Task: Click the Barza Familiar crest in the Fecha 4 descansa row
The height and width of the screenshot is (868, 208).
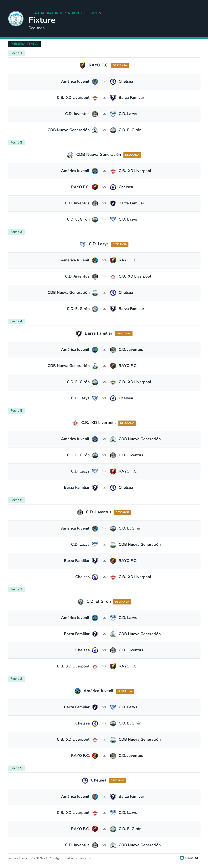Action: click(x=79, y=334)
